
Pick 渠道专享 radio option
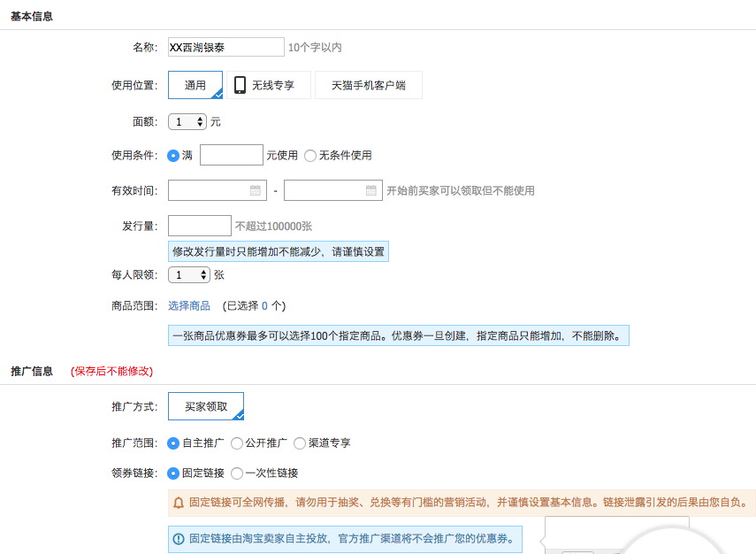click(x=300, y=442)
